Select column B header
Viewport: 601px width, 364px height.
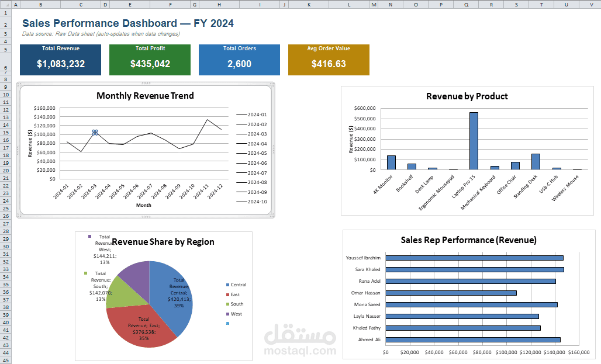tap(40, 5)
